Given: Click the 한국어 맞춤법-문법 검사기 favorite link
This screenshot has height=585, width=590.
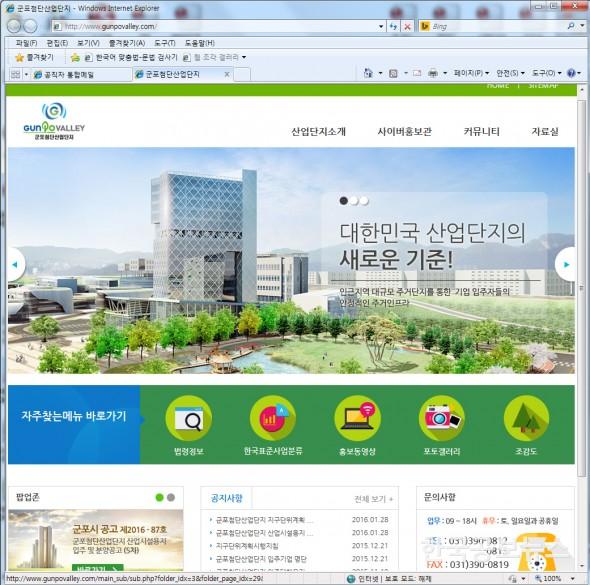Looking at the screenshot, I should 130,58.
